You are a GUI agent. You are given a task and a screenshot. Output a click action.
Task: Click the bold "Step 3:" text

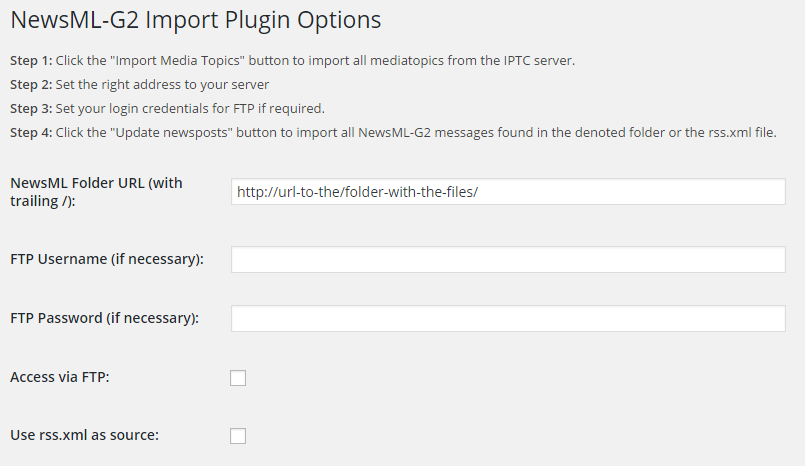click(30, 109)
